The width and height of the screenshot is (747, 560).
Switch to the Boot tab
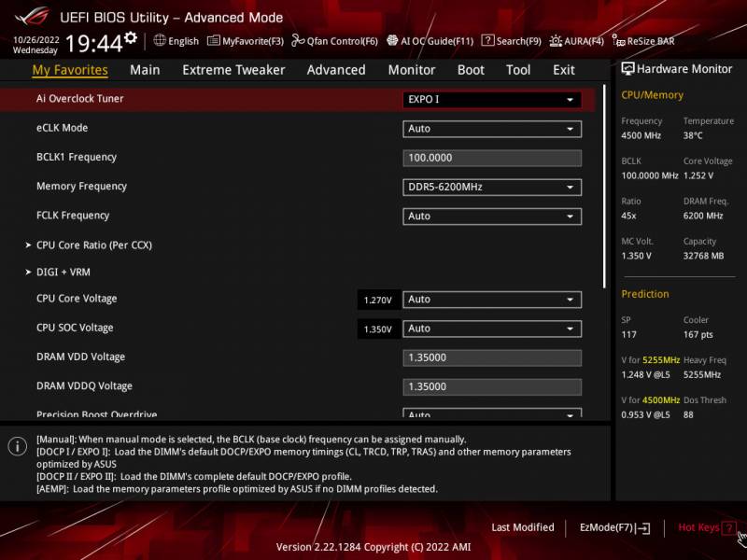coord(471,70)
